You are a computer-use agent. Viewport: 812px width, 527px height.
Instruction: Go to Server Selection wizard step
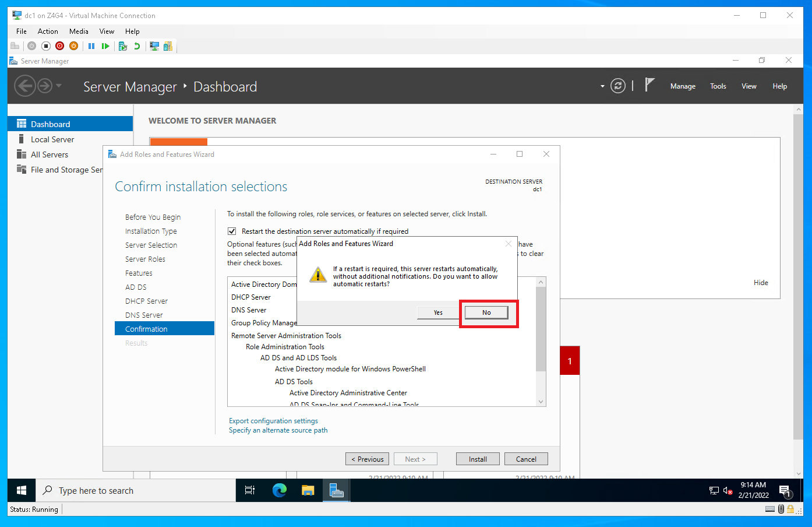point(151,245)
